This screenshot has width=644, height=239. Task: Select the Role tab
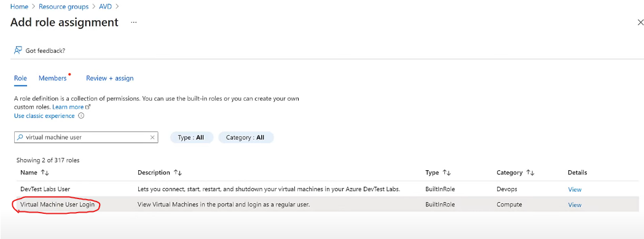pyautogui.click(x=20, y=78)
